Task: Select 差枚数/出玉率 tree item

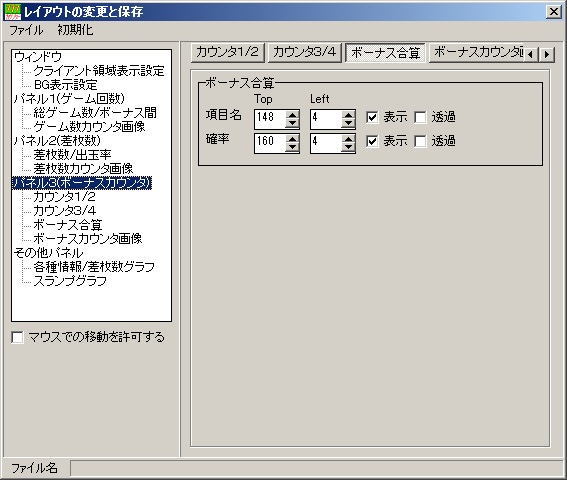Action: tap(72, 154)
